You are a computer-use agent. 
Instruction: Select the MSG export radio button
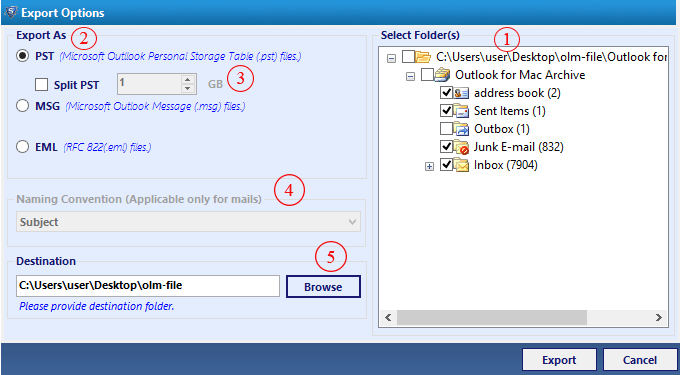23,106
